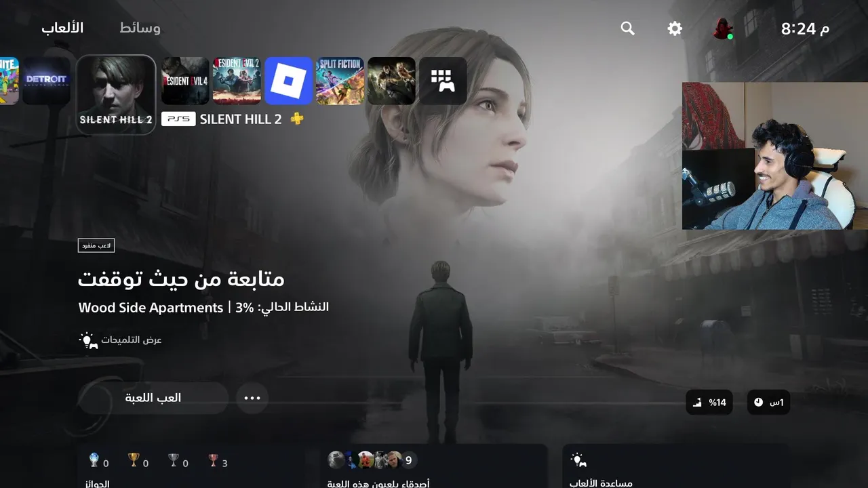Click the bronze trophy icon showing 3

[x=214, y=461]
